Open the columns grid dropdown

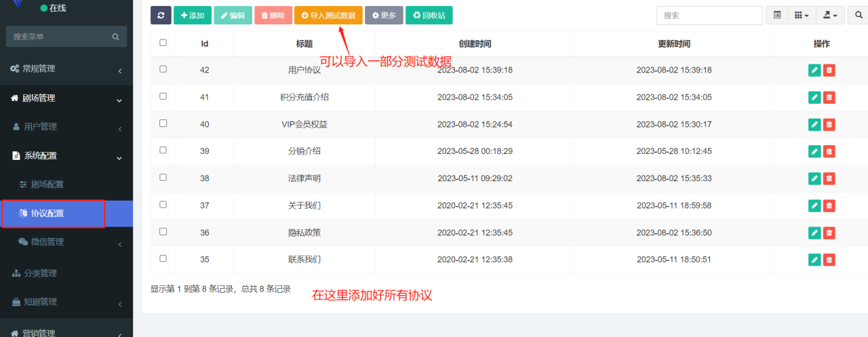(802, 15)
